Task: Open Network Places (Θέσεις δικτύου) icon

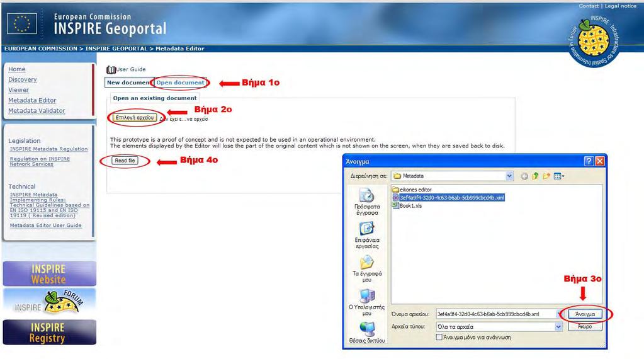Action: coord(367,333)
